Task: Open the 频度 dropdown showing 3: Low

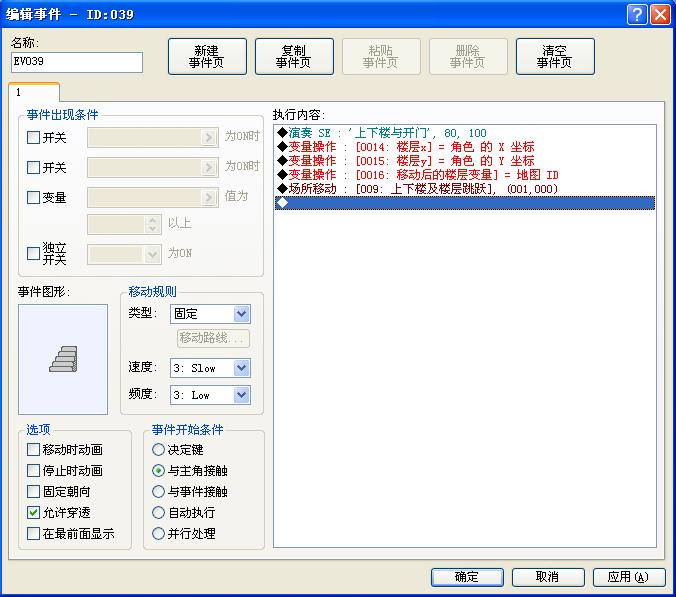Action: [x=210, y=395]
